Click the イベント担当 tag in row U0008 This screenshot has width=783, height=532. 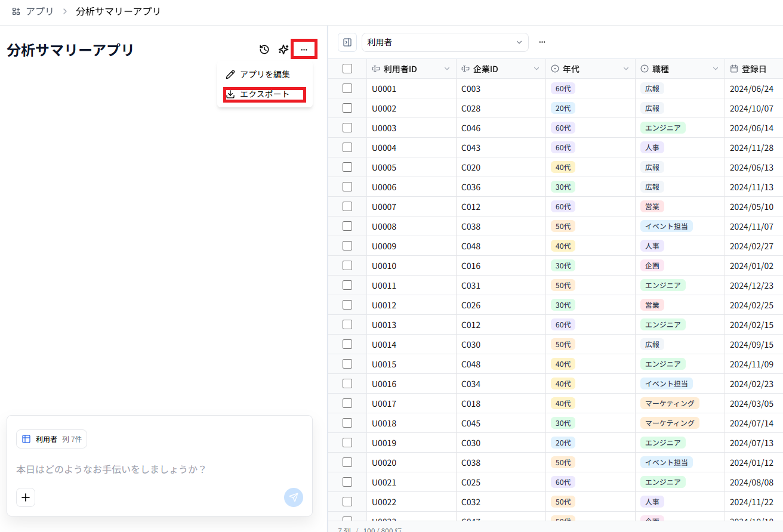[666, 226]
